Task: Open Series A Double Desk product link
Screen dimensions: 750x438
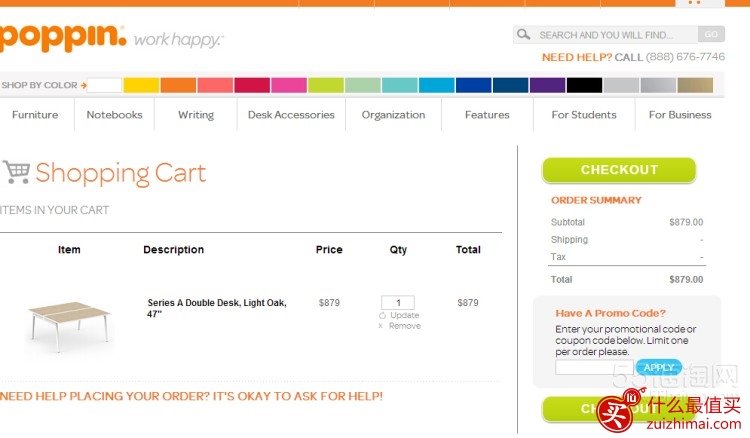Action: 217,308
